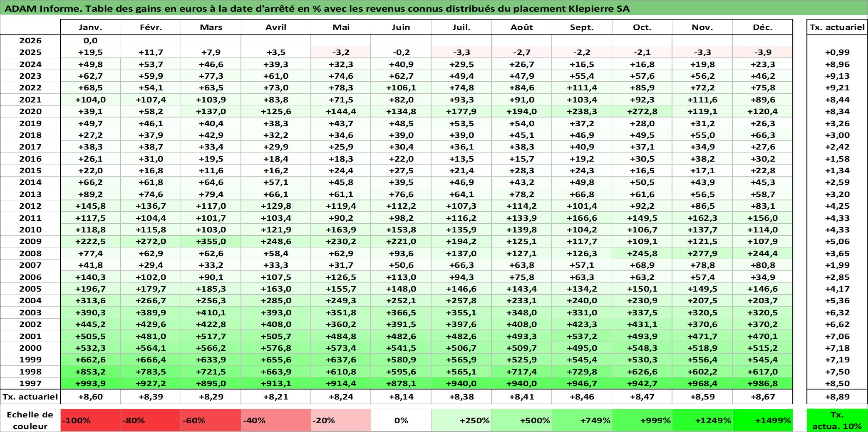Click the 0,0 value for January 2026
This screenshot has height=432, width=868.
click(90, 40)
